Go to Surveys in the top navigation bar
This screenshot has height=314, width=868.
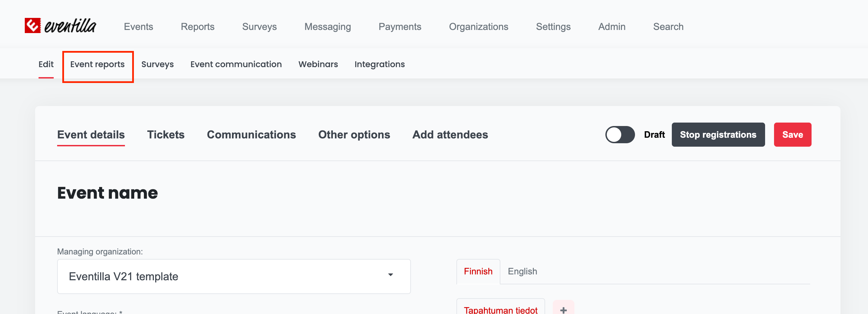(x=260, y=27)
